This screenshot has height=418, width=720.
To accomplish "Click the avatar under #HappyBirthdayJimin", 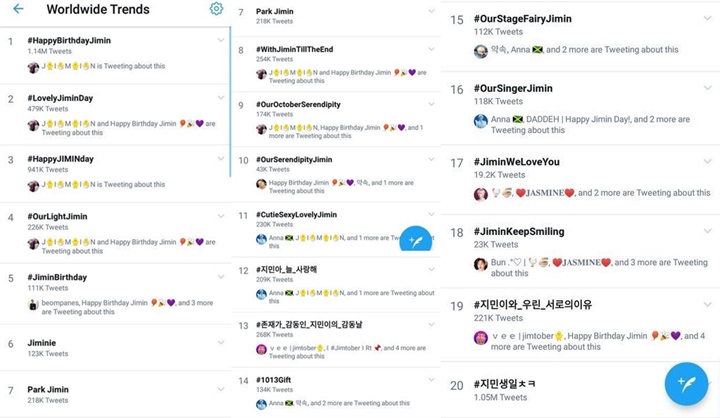I will 33,68.
